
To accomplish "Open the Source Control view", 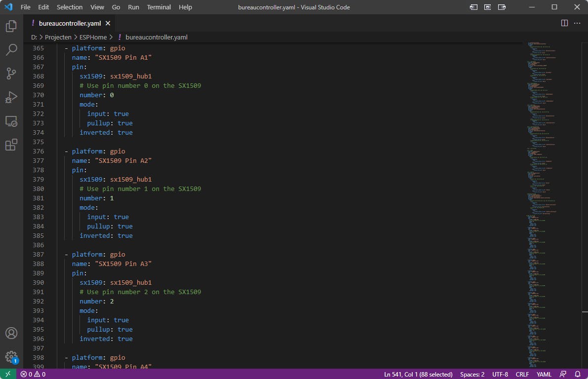I will (11, 74).
